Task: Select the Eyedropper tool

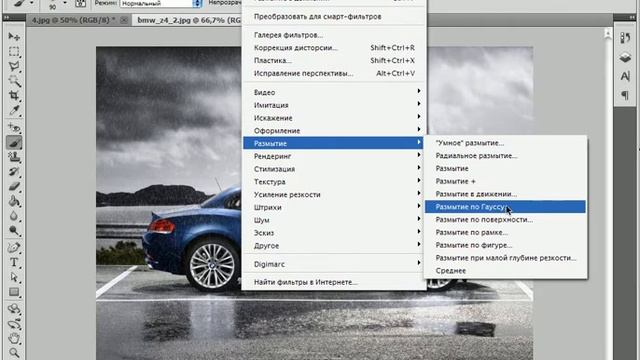Action: [14, 111]
